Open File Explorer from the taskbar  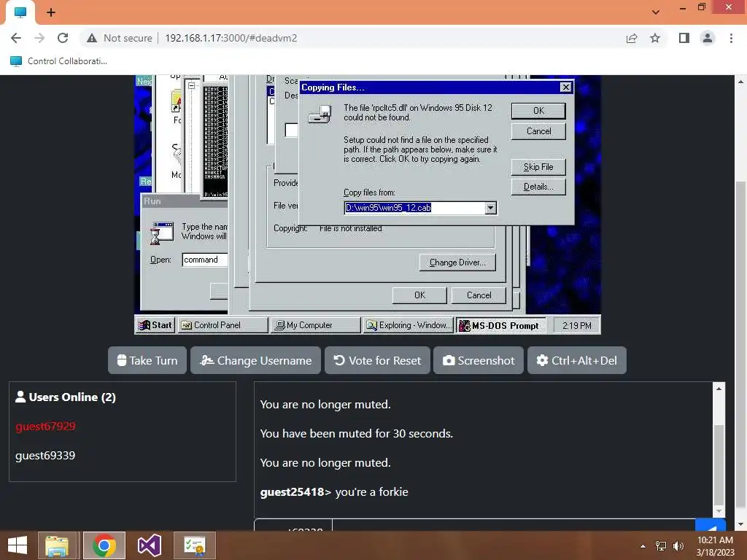pos(57,545)
